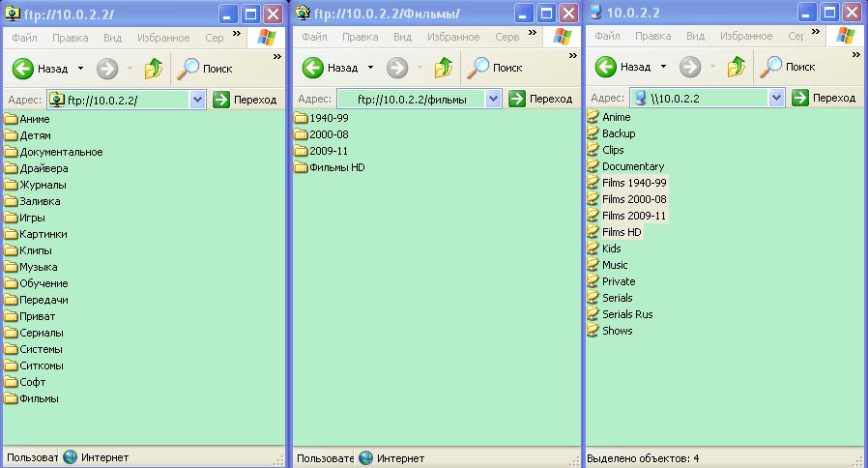Click the Назад back arrow in right window
This screenshot has width=868, height=468.
(607, 68)
